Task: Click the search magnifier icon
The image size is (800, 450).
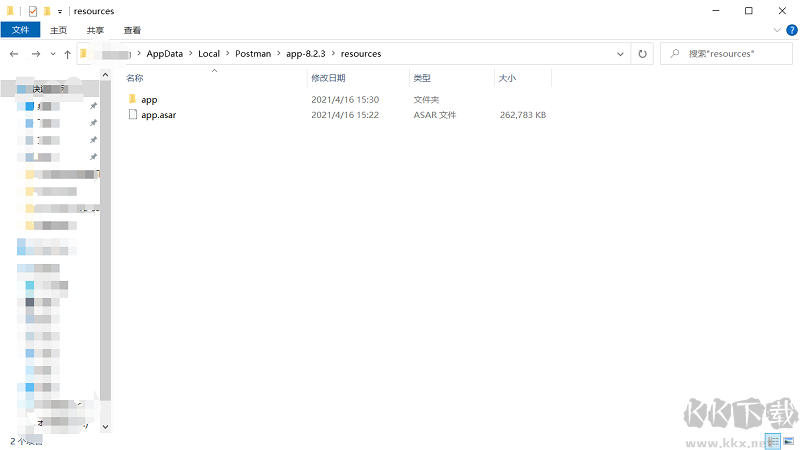Action: (674, 54)
